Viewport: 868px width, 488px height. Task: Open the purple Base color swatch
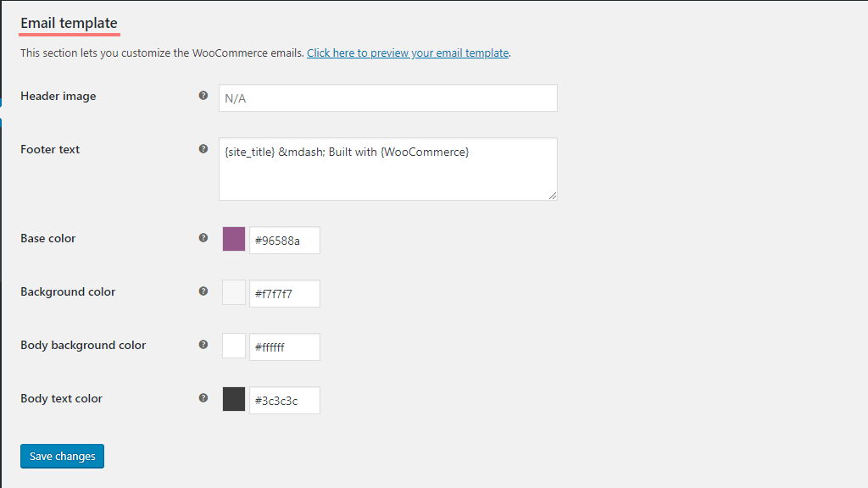point(234,239)
